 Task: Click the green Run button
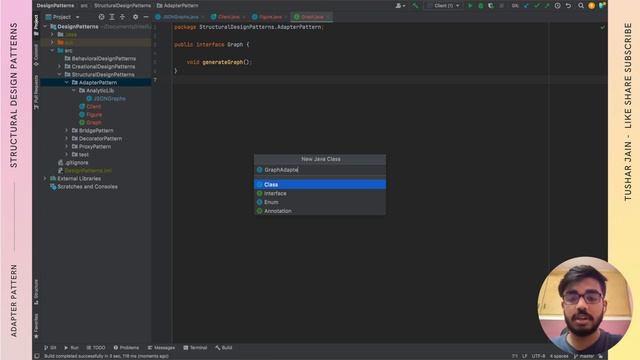pos(470,6)
